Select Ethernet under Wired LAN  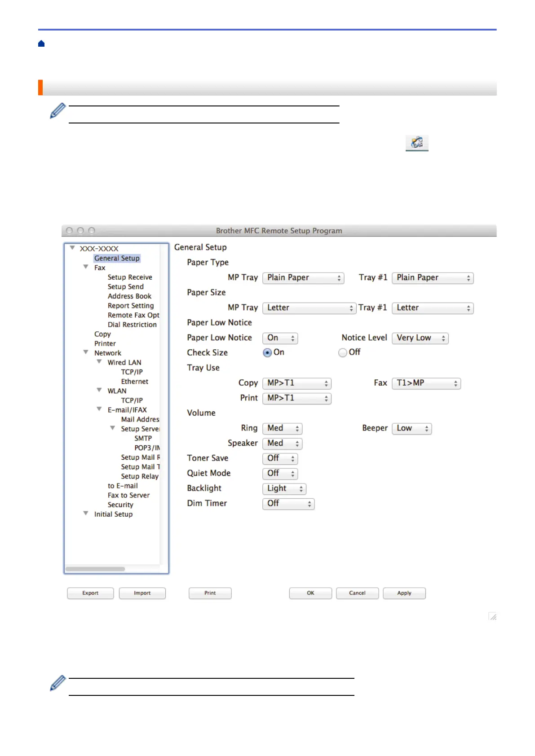[x=135, y=382]
